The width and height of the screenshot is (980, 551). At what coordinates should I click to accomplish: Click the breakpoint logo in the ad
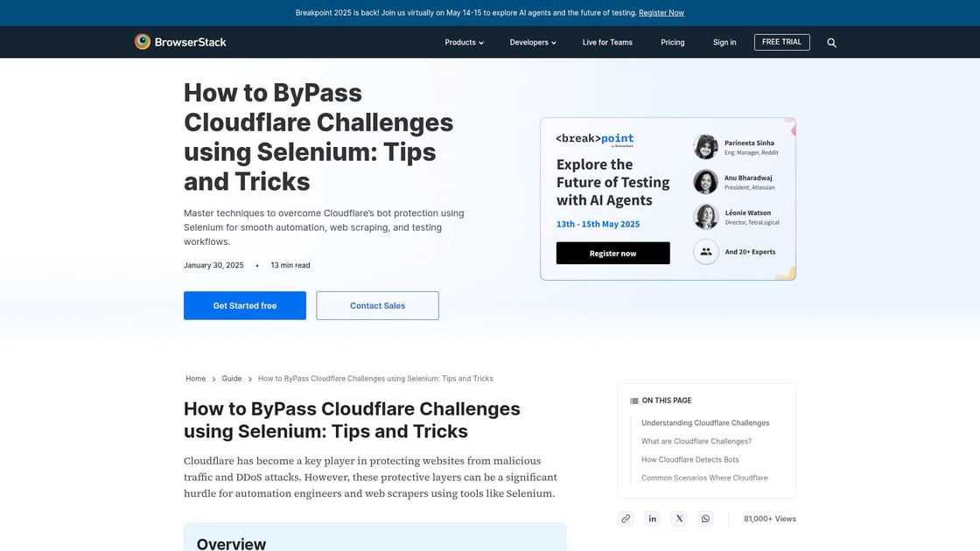(x=595, y=139)
